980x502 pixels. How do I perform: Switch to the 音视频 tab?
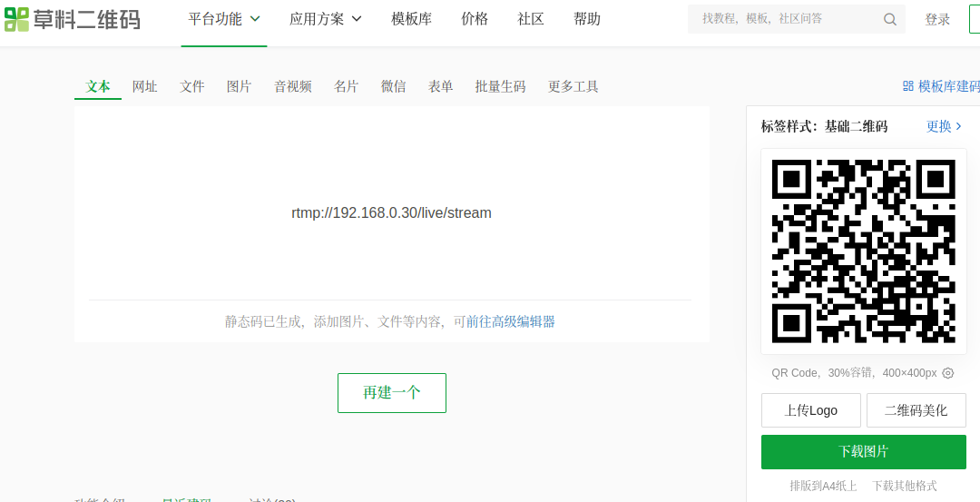pyautogui.click(x=292, y=86)
